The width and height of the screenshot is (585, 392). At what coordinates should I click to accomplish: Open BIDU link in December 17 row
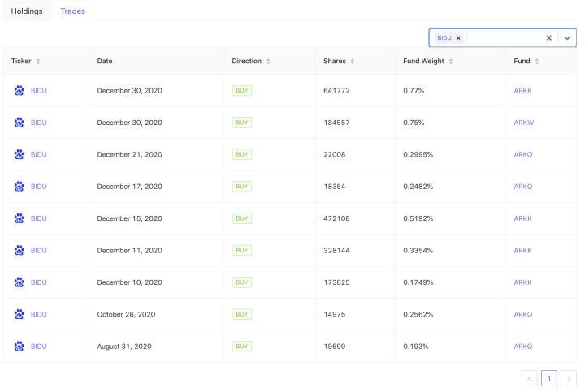pyautogui.click(x=39, y=187)
